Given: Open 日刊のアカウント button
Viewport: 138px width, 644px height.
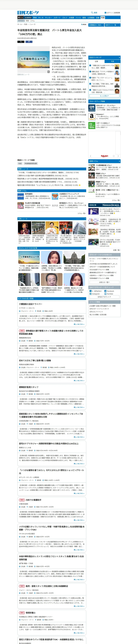Looking at the screenshot, I should tap(104, 297).
